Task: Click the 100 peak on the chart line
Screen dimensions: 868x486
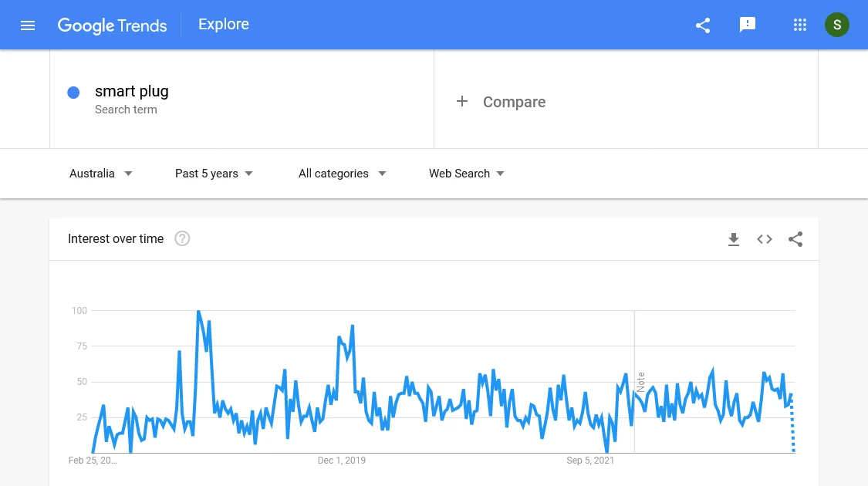Action: pyautogui.click(x=198, y=312)
